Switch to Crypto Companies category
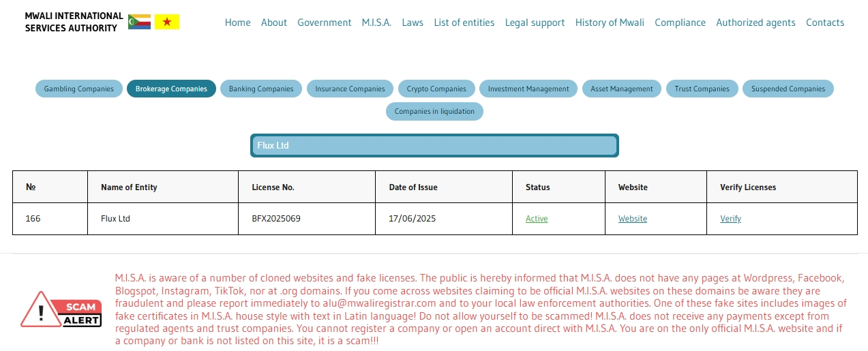 click(436, 89)
